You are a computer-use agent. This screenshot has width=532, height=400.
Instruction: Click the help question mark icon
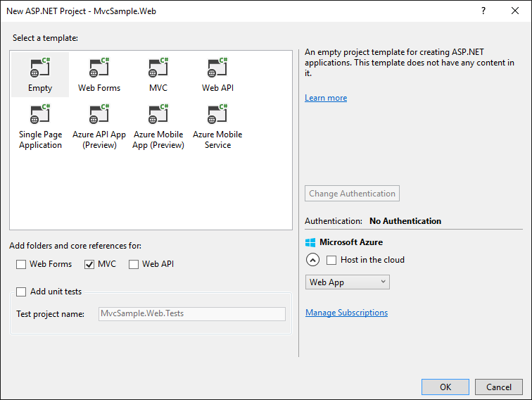click(x=483, y=11)
